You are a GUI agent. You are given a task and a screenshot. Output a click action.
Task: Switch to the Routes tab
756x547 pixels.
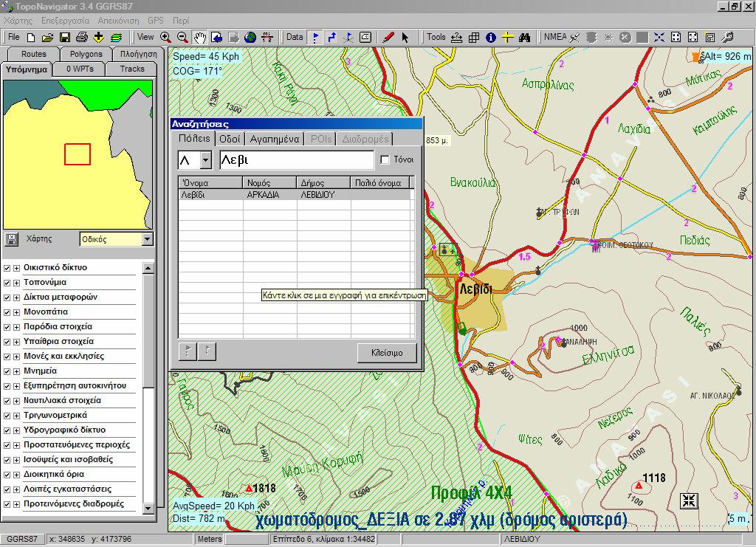pos(34,54)
